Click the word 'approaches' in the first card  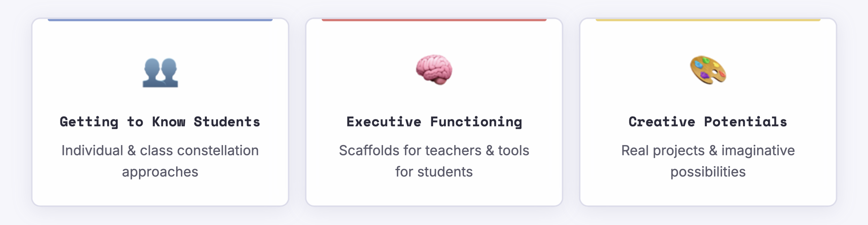click(x=160, y=172)
